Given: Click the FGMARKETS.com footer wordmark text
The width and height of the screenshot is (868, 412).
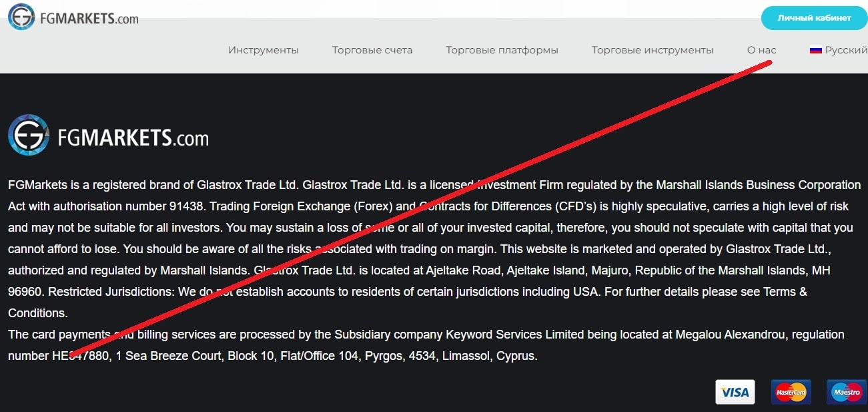Looking at the screenshot, I should (x=133, y=138).
